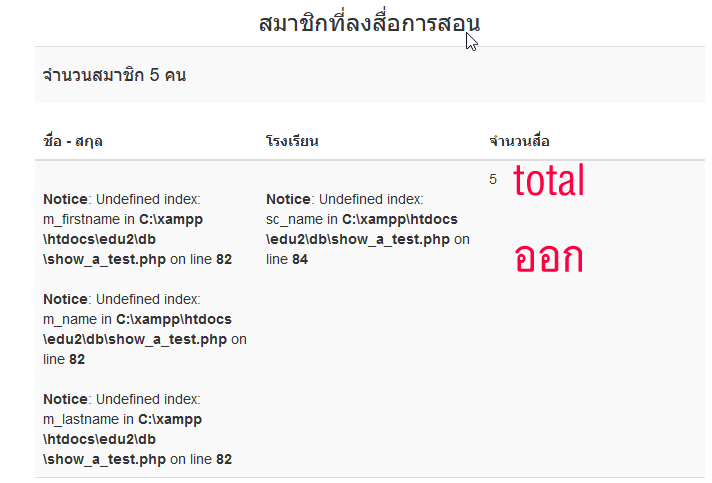
Task: Click the number 5 in จำนวนสื่อ column
Action: tap(493, 179)
